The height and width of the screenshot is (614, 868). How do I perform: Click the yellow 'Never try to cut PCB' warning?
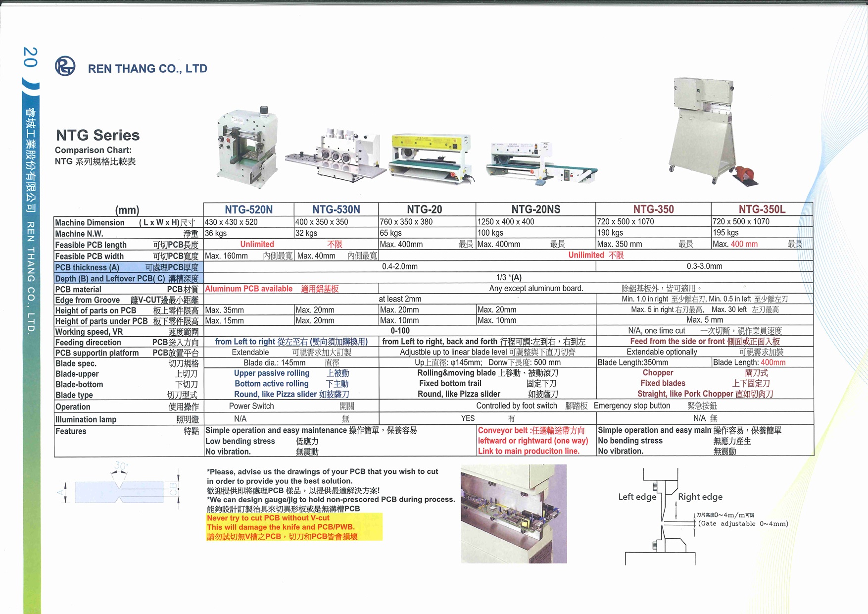(x=294, y=527)
